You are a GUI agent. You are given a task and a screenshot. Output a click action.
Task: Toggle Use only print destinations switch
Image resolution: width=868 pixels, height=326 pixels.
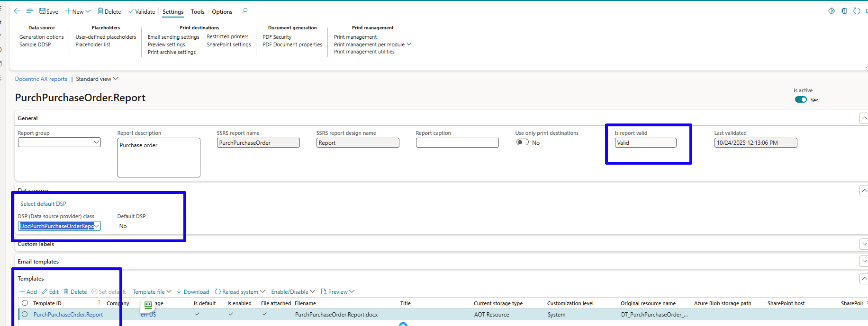(x=523, y=142)
